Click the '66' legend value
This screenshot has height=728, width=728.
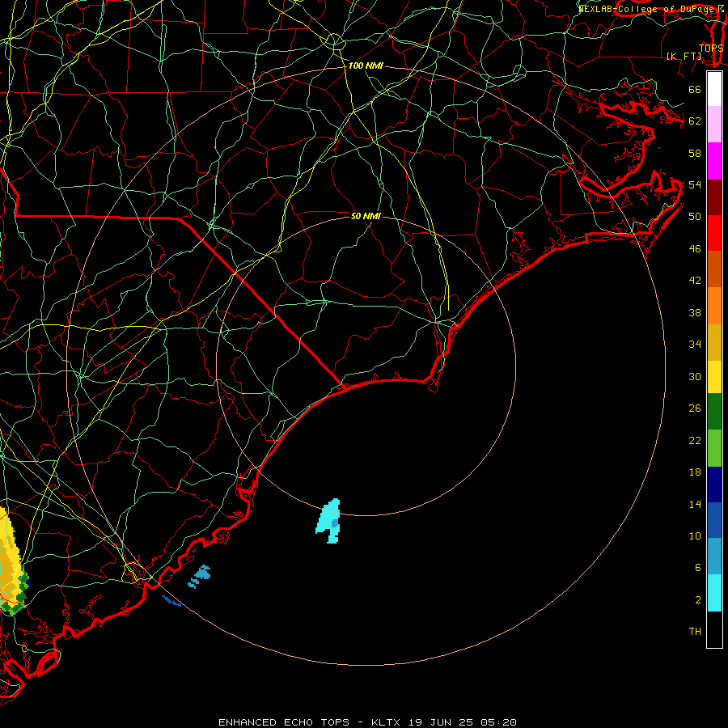(x=695, y=89)
